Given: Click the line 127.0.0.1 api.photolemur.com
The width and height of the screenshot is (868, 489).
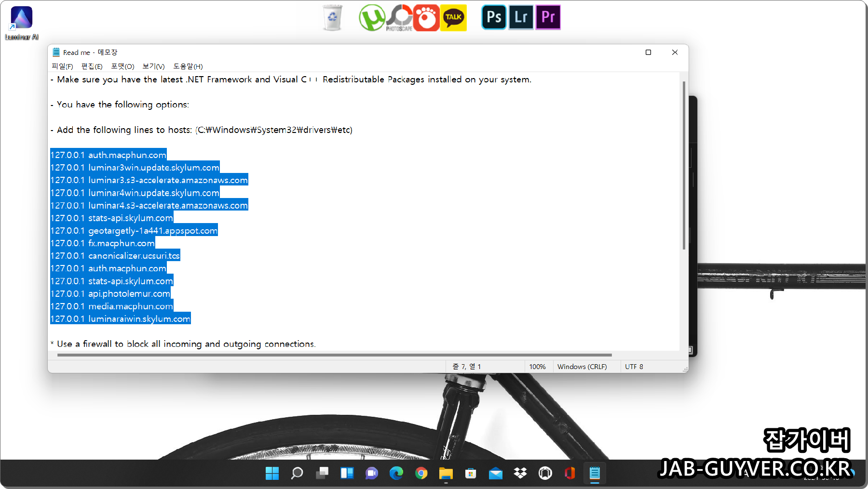Looking at the screenshot, I should click(110, 293).
